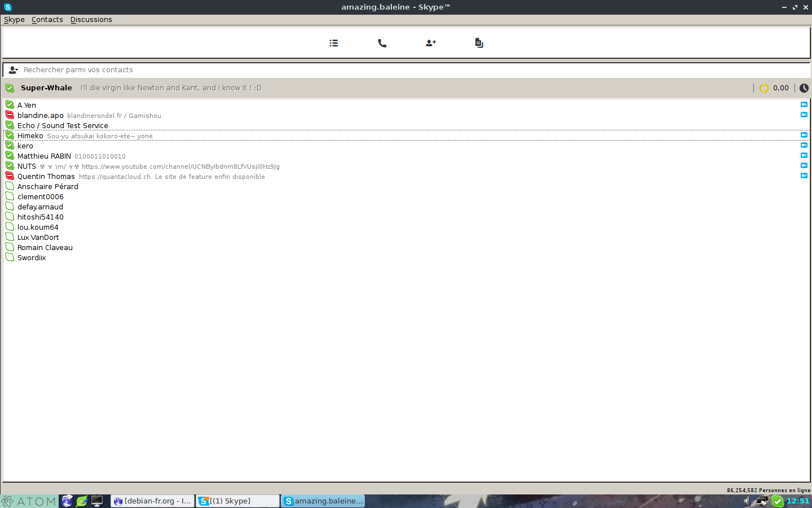Click offline status icon of Lux VanDort
This screenshot has height=508, width=812.
(10, 237)
